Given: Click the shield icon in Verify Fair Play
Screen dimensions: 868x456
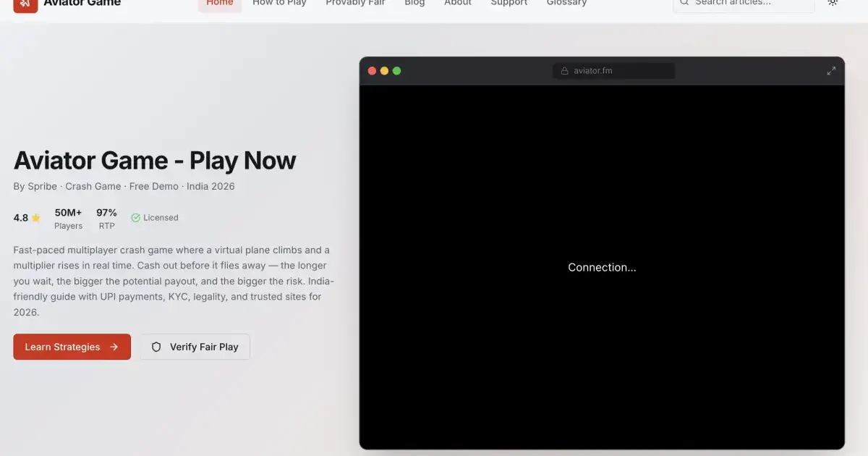Looking at the screenshot, I should point(156,347).
